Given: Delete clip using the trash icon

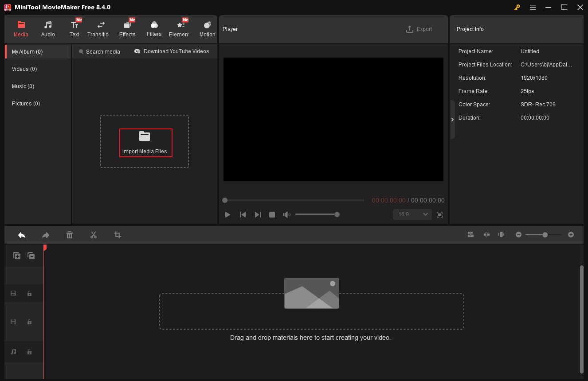Looking at the screenshot, I should (x=70, y=235).
